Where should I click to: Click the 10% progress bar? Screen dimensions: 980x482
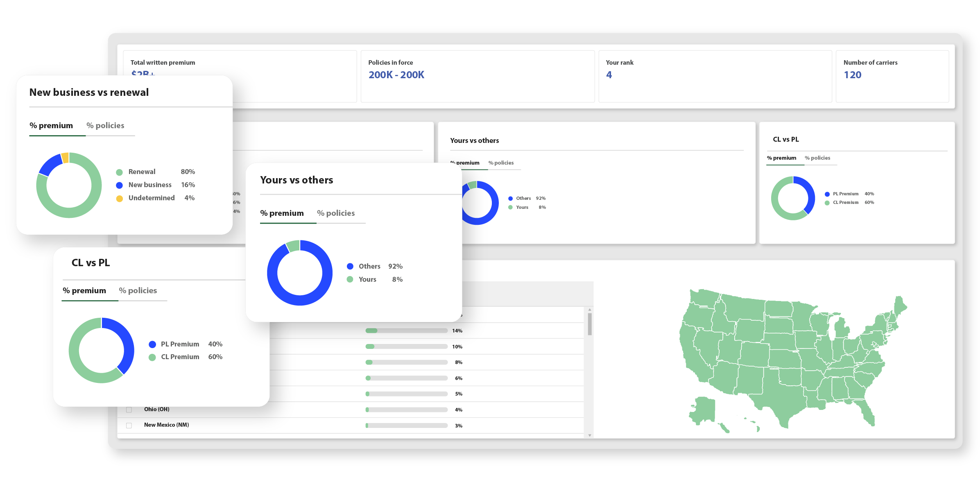pos(407,346)
